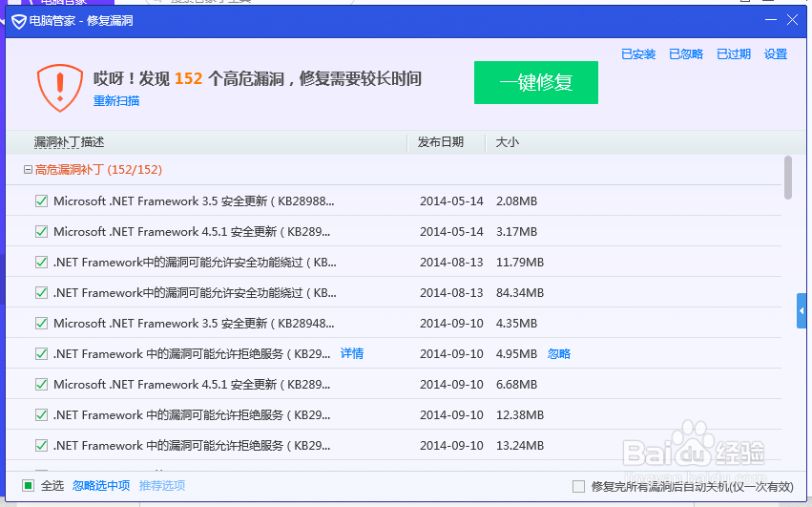Click the green 一键修复 button

tap(536, 82)
